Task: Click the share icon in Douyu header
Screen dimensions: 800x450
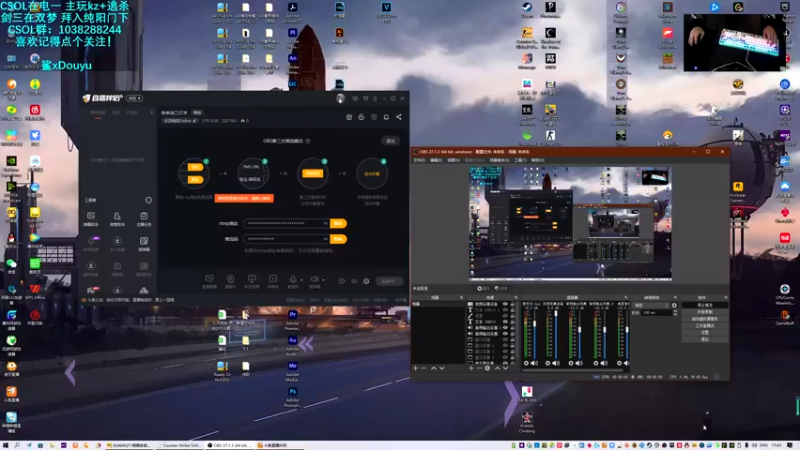Action: click(398, 117)
